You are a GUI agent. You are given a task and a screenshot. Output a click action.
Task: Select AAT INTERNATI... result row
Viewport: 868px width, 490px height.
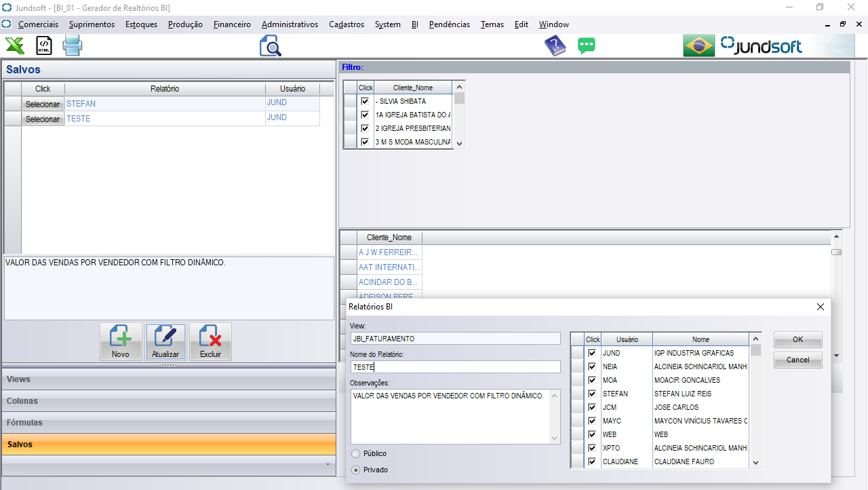389,267
